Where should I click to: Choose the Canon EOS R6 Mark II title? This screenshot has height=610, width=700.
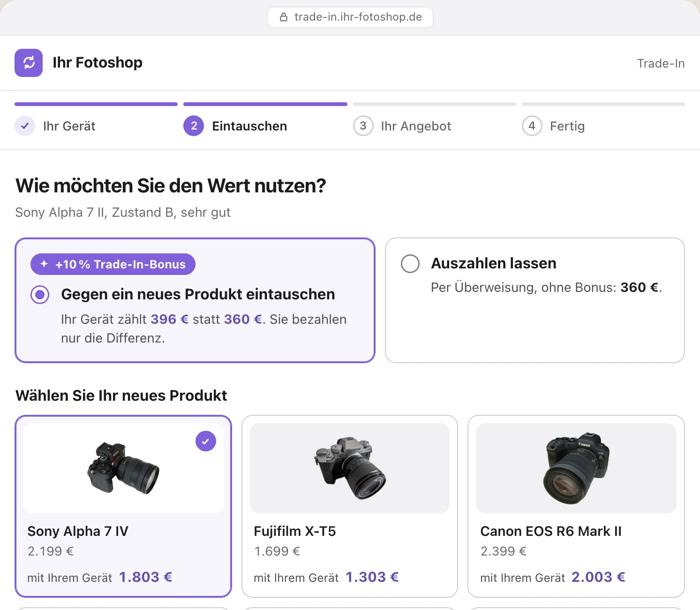[x=551, y=531]
